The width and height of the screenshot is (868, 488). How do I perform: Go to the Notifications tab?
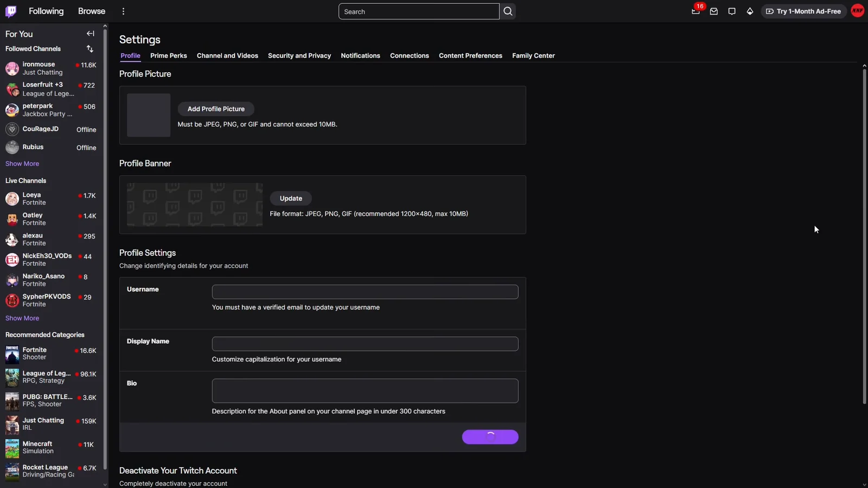pos(360,56)
